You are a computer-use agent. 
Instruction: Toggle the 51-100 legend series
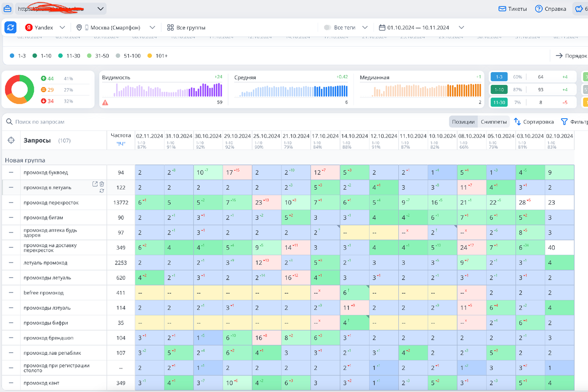tap(128, 56)
